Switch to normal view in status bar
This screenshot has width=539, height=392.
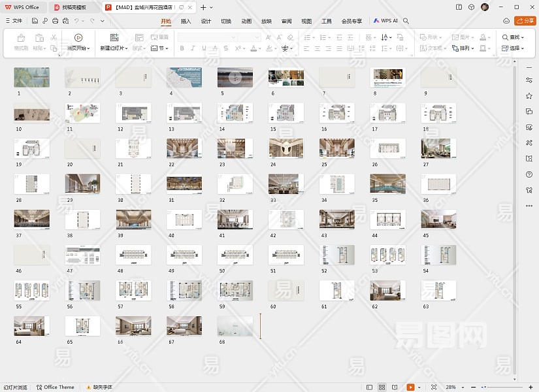point(370,387)
